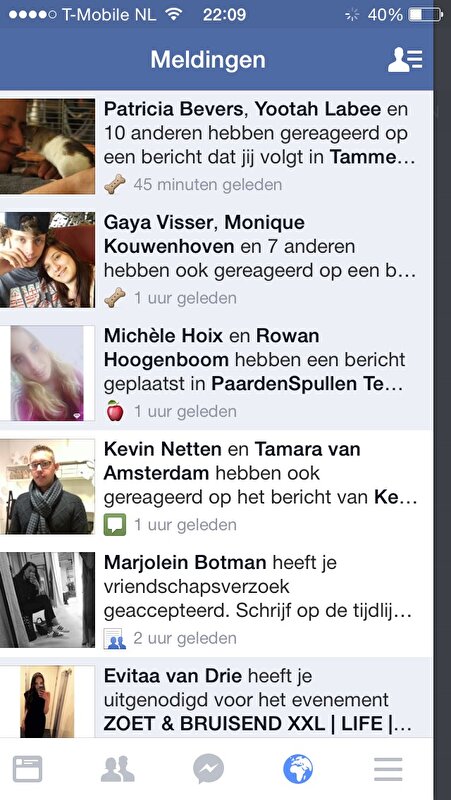Viewport: 451px width, 800px height.
Task: Open the hamburger More menu icon
Action: pyautogui.click(x=388, y=769)
